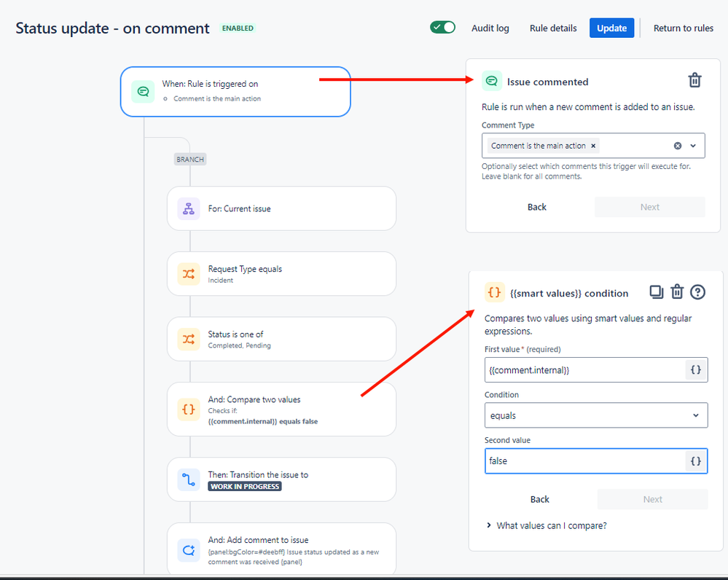
Task: Click the Transition issue action icon
Action: [x=189, y=479]
